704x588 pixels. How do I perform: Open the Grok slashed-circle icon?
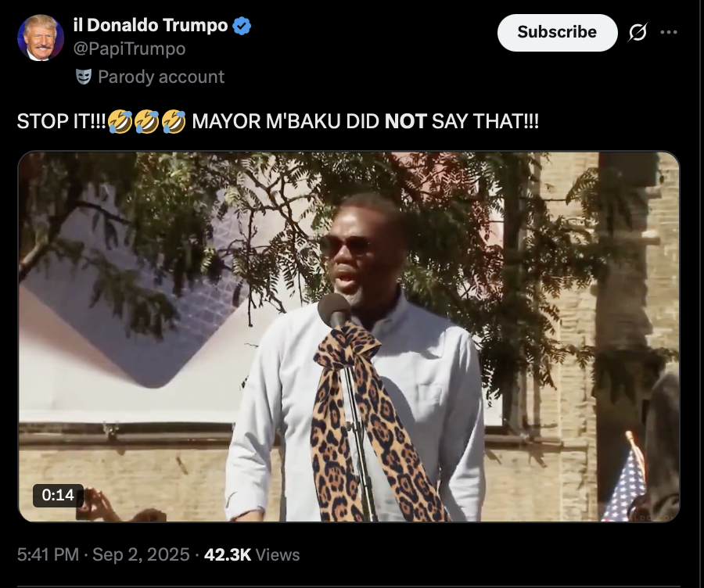(x=638, y=32)
